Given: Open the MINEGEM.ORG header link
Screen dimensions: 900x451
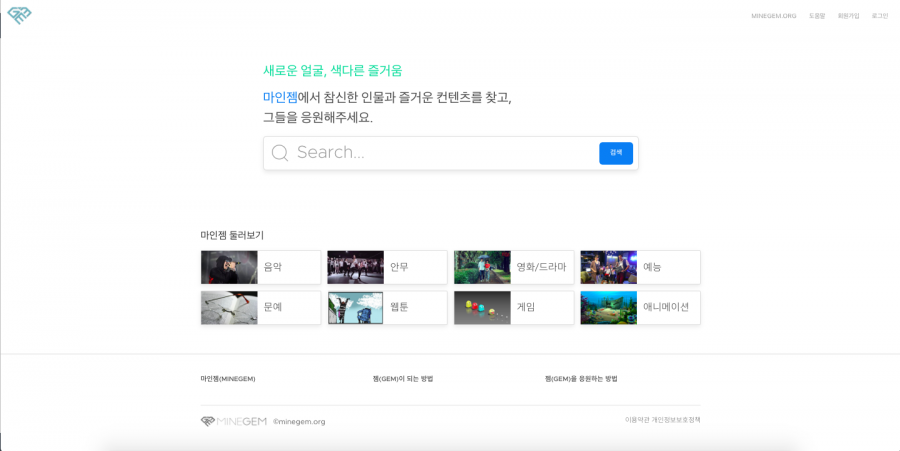Looking at the screenshot, I should [773, 16].
